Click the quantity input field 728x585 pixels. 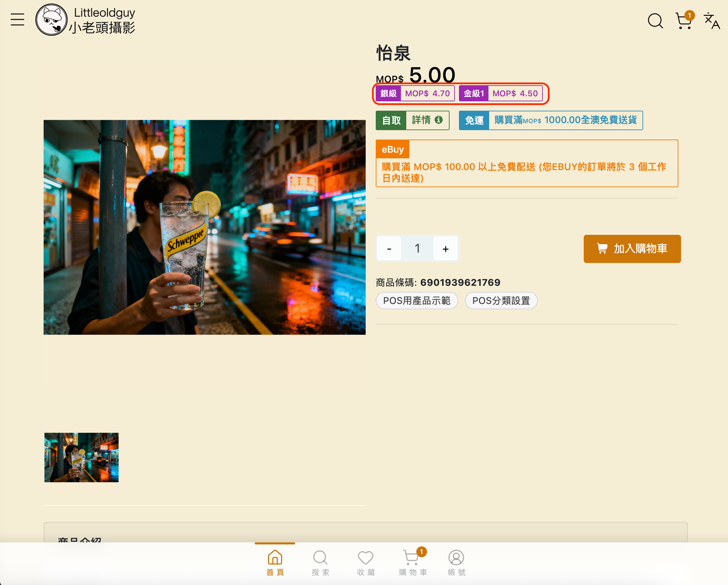pos(417,249)
